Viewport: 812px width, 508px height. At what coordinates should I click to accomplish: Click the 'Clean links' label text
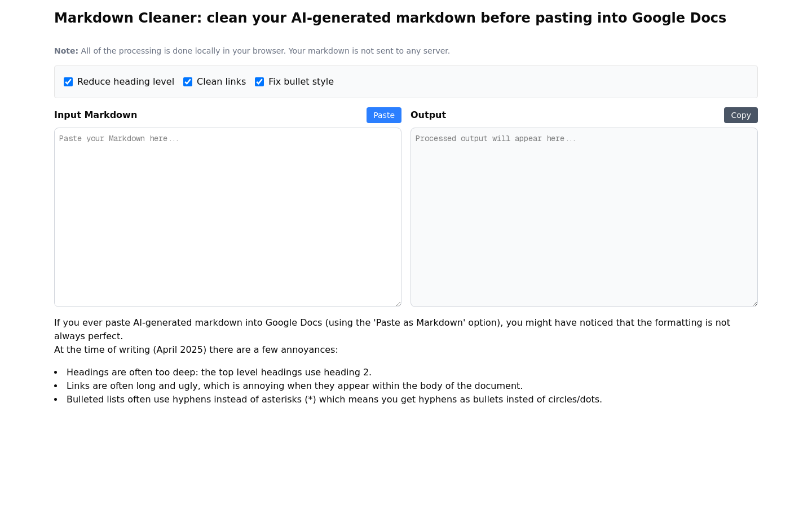pos(221,82)
